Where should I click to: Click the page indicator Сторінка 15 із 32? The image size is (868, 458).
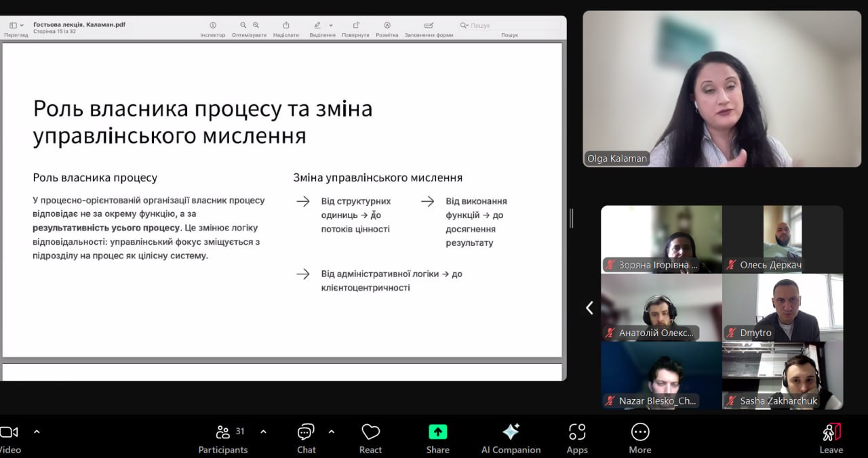pos(55,31)
